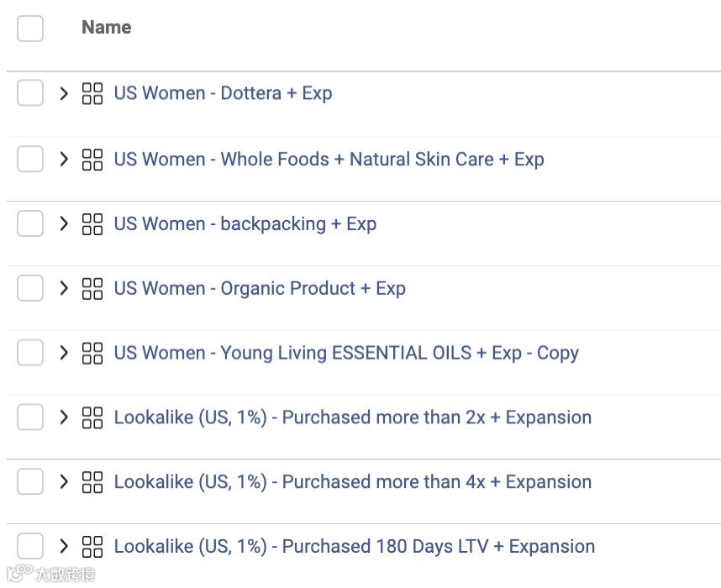Expand Whole Foods + Natural Skin Care row

64,160
